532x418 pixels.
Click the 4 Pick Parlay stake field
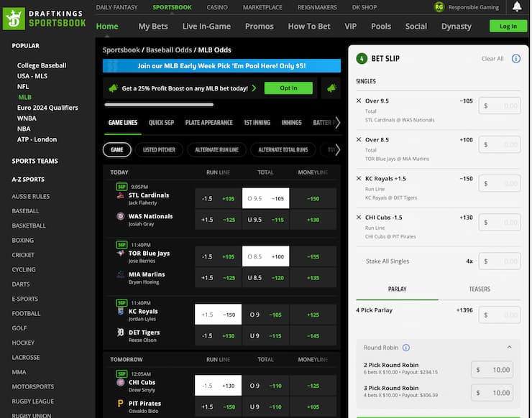500,315
